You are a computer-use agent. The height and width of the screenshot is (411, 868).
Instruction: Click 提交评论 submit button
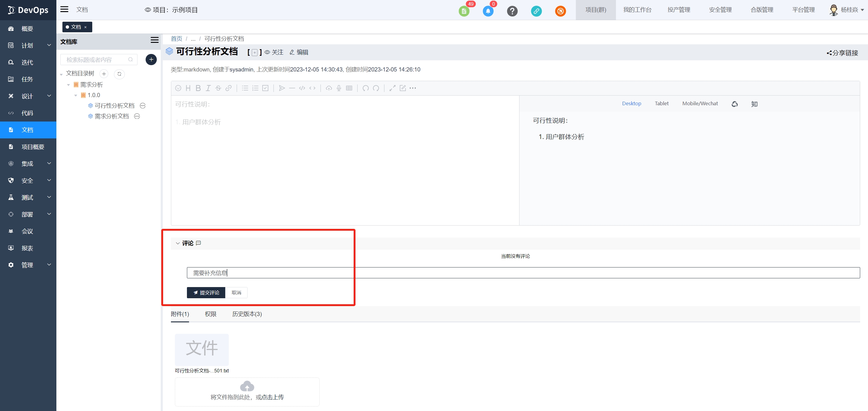[206, 293]
